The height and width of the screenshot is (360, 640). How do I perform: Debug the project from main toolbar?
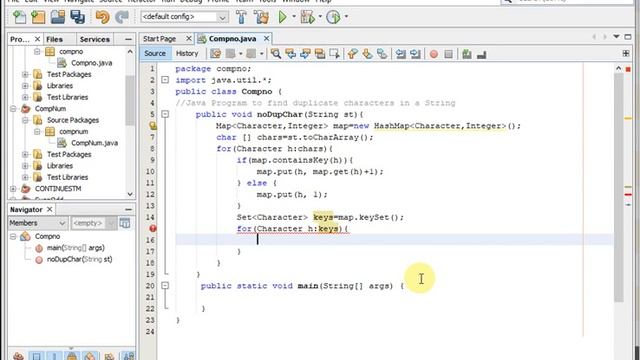(307, 17)
